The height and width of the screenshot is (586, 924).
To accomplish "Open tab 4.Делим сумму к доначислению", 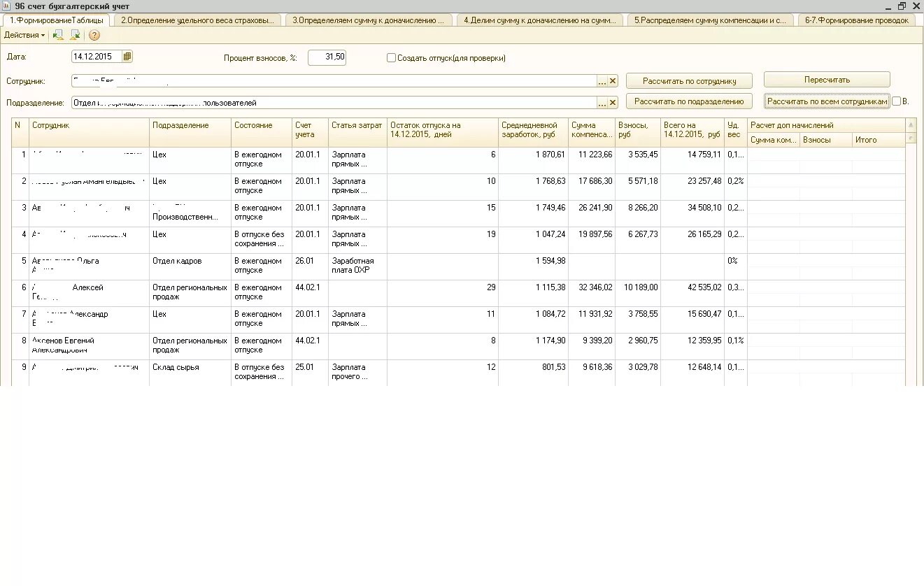I will tap(539, 20).
